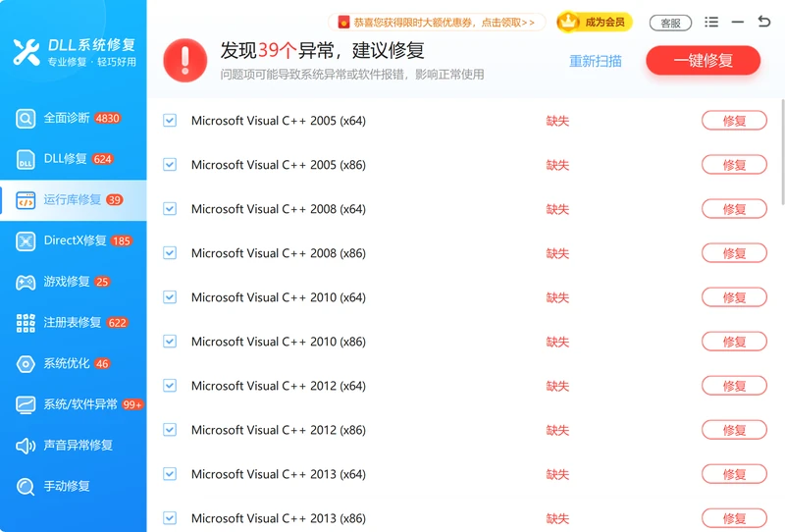This screenshot has height=532, width=785.
Task: Open 系统/软件异常 section
Action: point(73,404)
